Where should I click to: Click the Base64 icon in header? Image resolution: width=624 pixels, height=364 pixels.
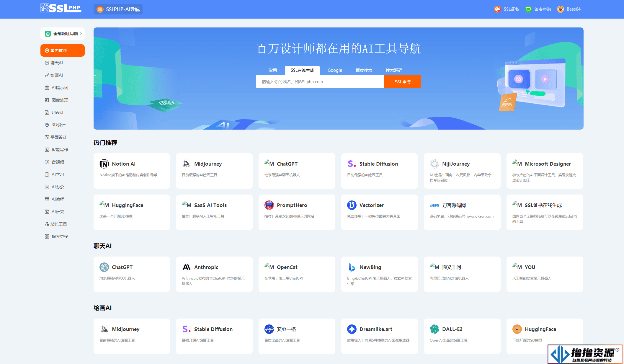[561, 9]
